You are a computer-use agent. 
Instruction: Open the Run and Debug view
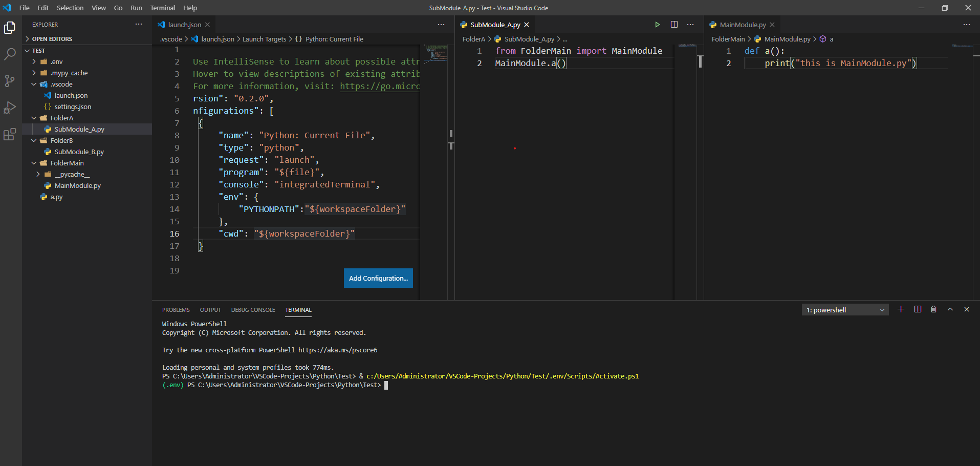point(10,108)
